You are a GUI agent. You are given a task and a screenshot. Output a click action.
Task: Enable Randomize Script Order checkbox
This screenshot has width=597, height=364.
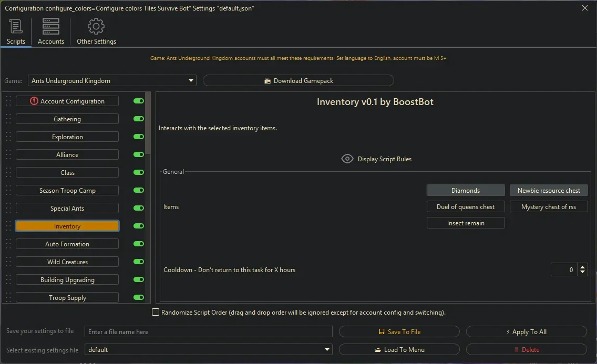coord(156,312)
